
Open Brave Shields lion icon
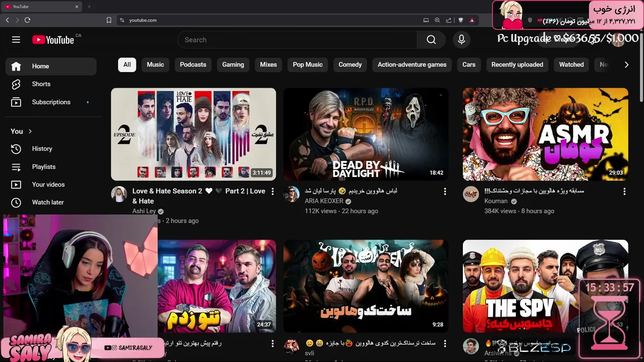click(x=460, y=20)
